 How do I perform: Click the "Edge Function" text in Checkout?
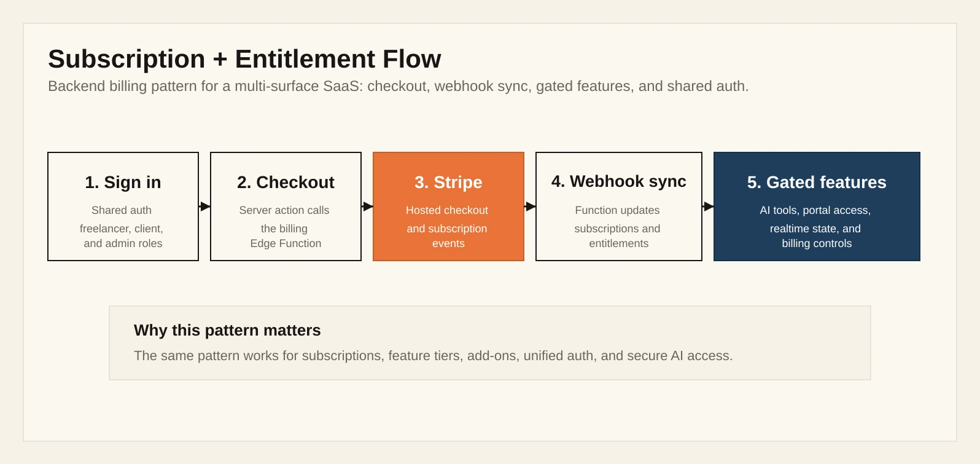[286, 243]
